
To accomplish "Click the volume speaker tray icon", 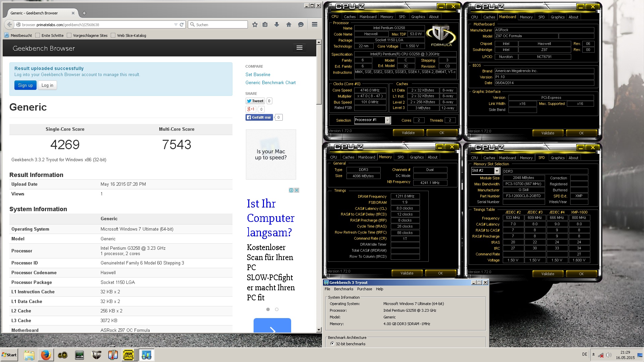I will click(609, 355).
